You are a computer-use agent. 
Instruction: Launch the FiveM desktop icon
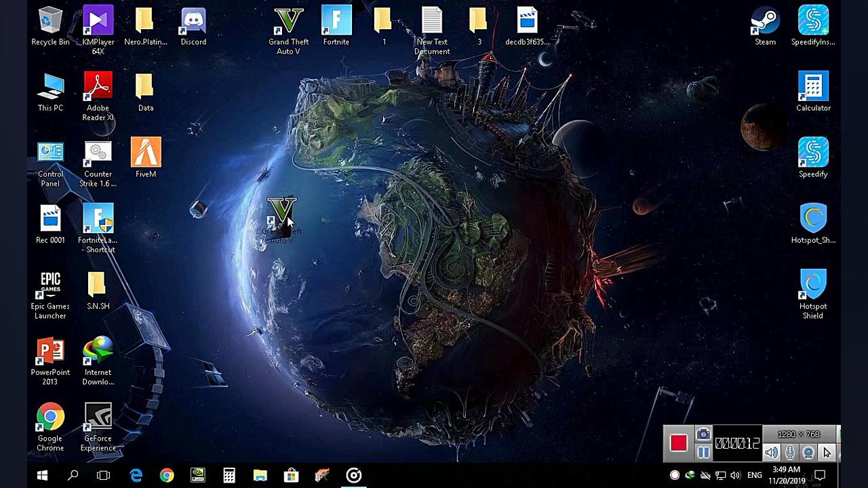click(x=146, y=159)
